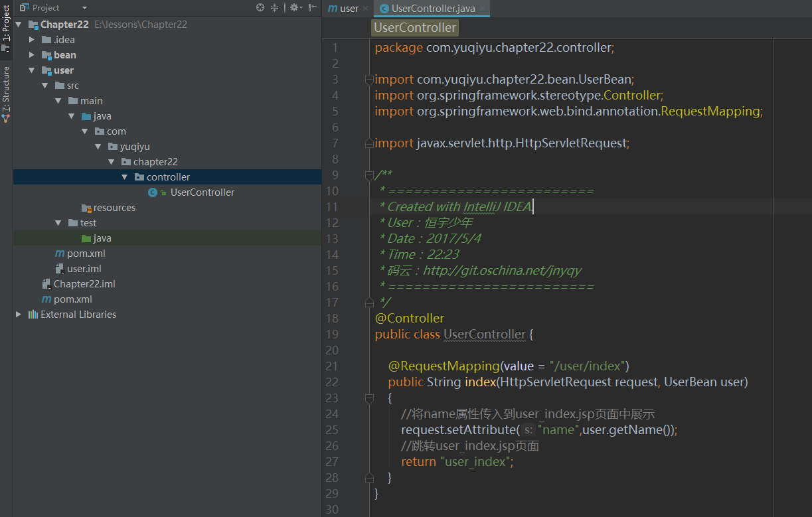
Task: Click line number 19 in the gutter
Action: point(332,334)
